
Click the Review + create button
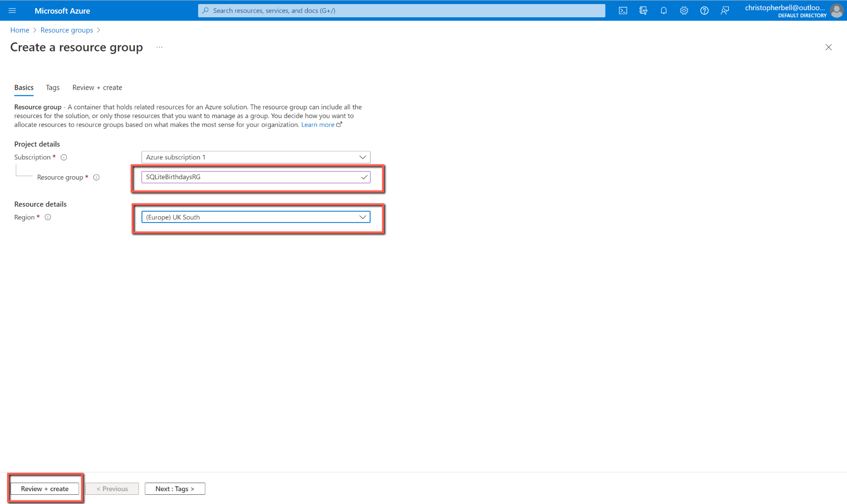click(x=45, y=489)
